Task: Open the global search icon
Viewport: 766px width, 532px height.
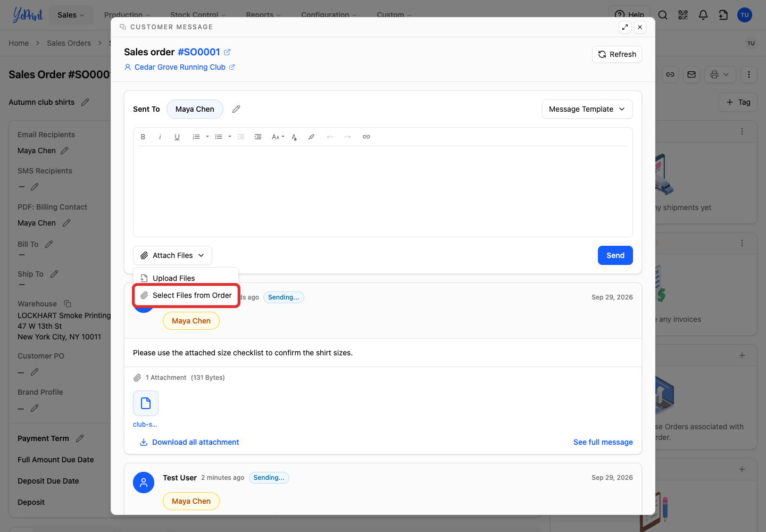Action: (663, 15)
